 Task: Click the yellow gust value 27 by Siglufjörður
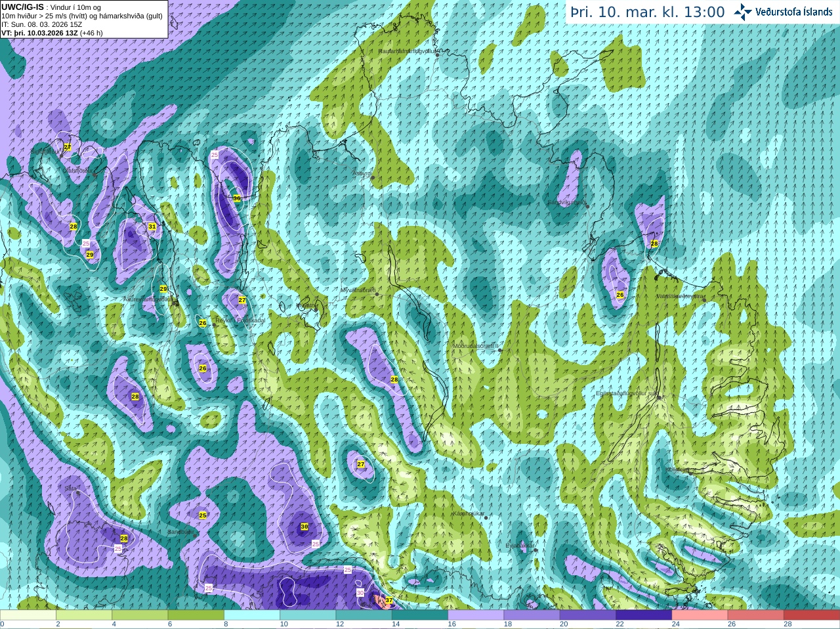[x=68, y=147]
